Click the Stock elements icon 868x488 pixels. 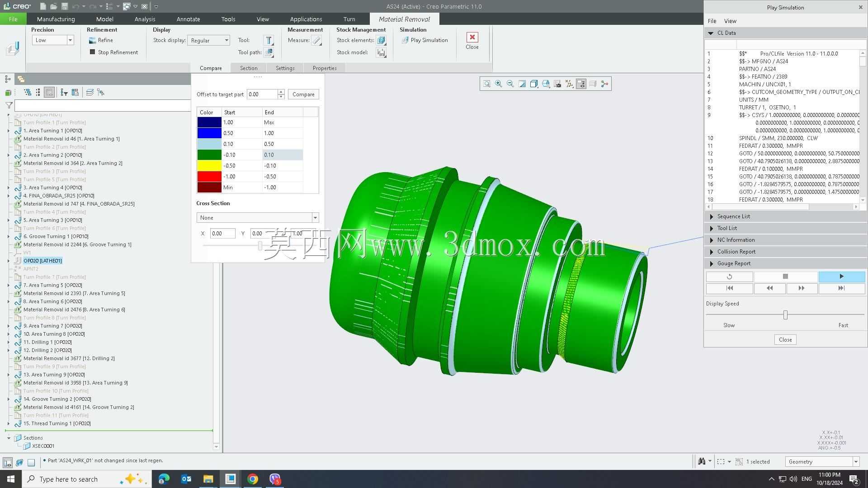[x=381, y=40]
